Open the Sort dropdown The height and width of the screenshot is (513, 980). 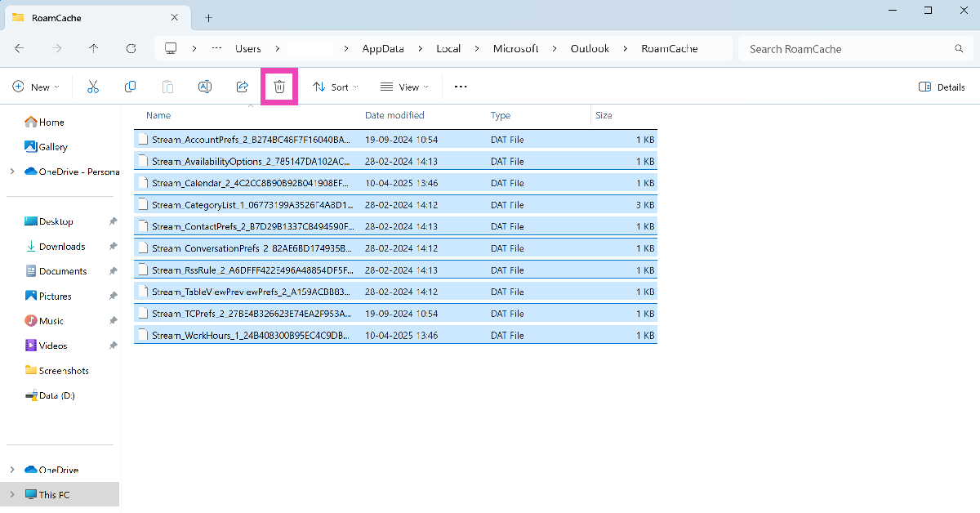coord(335,87)
